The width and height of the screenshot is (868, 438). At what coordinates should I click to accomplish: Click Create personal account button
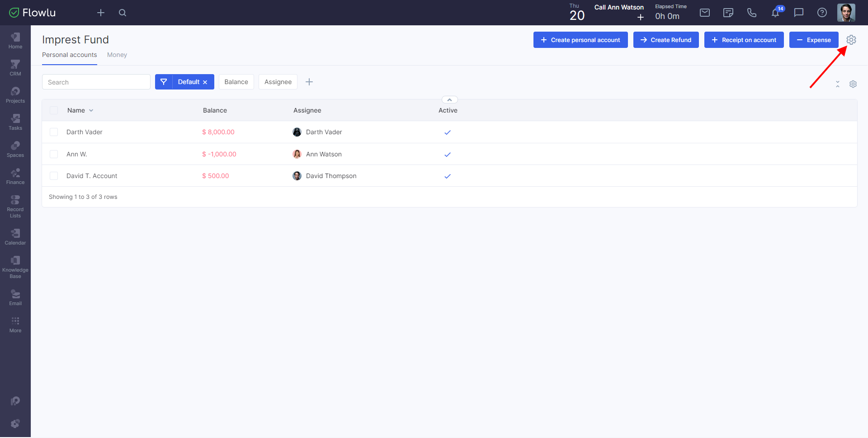pos(580,40)
